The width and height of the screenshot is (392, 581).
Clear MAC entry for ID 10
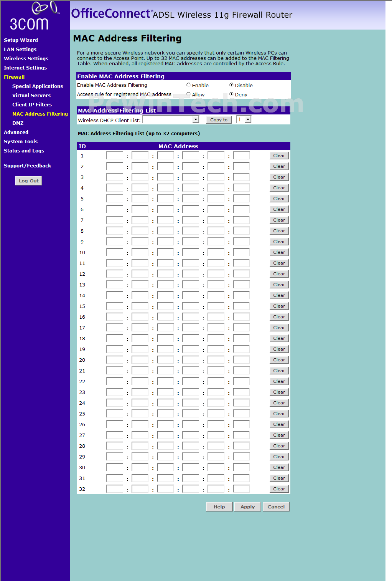(279, 252)
